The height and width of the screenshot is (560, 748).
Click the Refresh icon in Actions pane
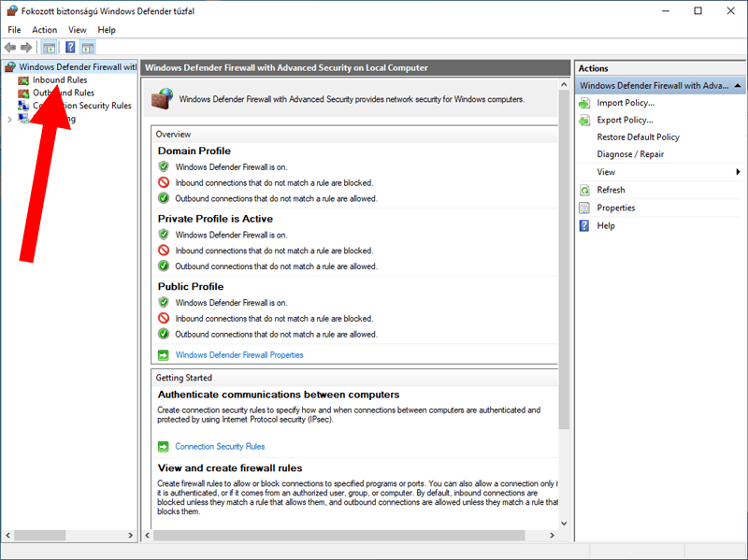(584, 190)
